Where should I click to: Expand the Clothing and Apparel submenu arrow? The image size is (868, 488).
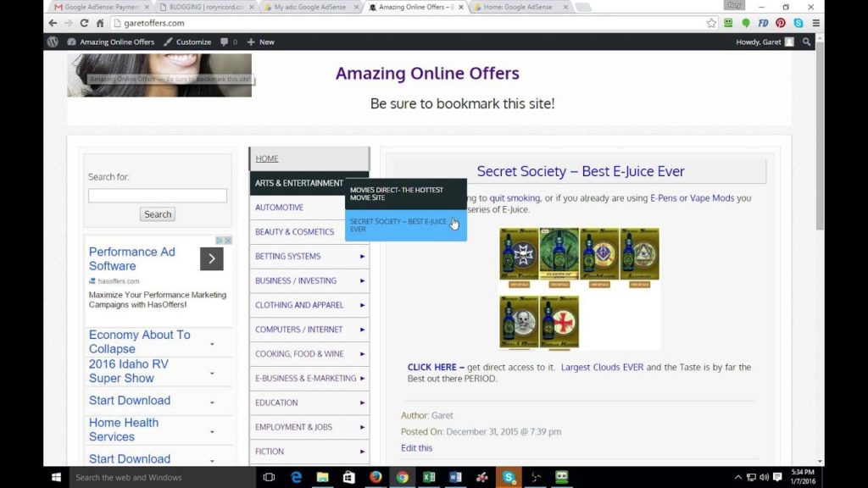pos(362,305)
